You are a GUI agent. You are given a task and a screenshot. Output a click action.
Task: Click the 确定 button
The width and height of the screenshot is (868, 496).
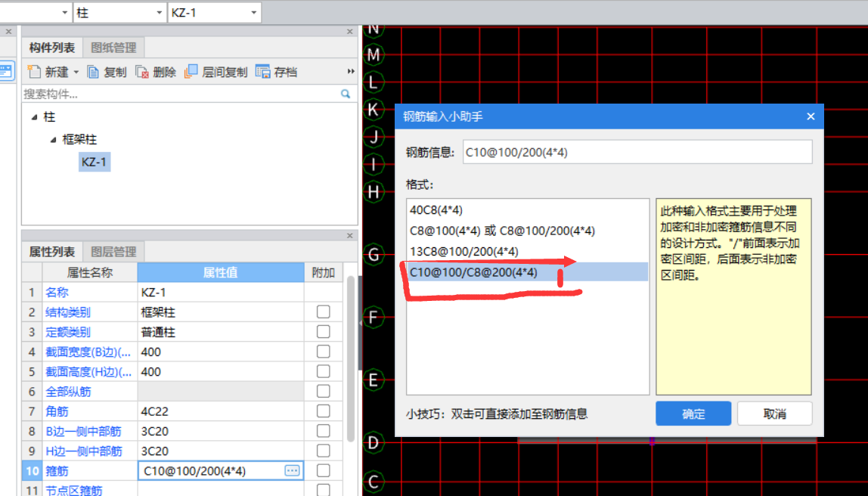pyautogui.click(x=693, y=414)
